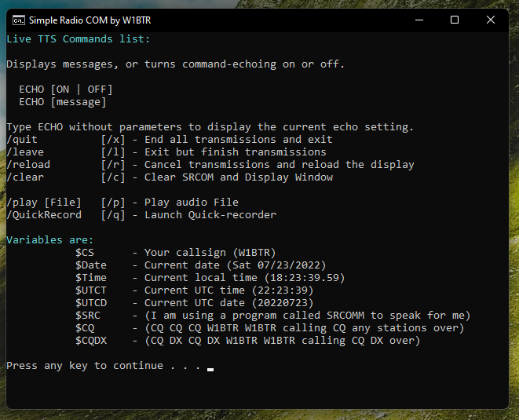This screenshot has height=420, width=519.
Task: Click the '[/r]' shortcut text
Action: 113,165
